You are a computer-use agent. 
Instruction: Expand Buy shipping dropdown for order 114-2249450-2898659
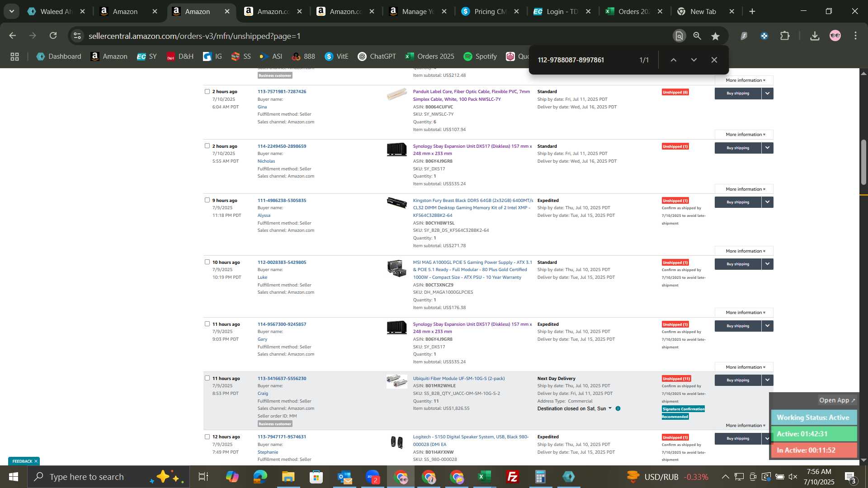tap(767, 148)
